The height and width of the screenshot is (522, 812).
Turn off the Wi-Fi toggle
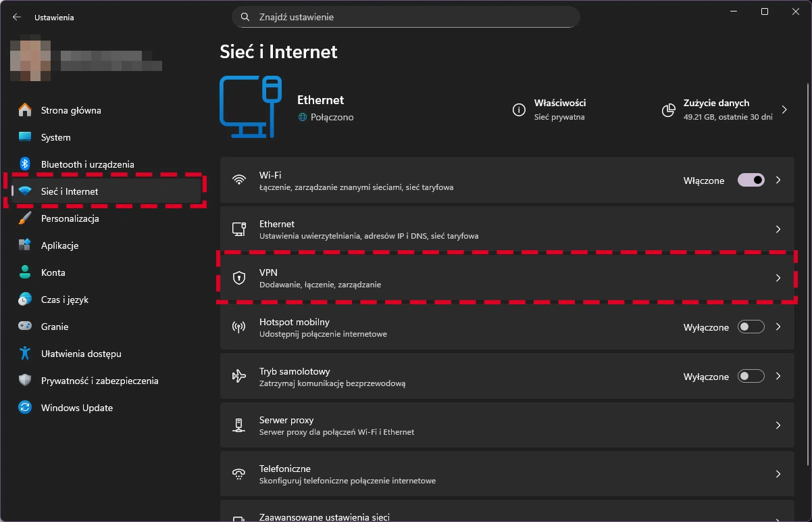(751, 180)
